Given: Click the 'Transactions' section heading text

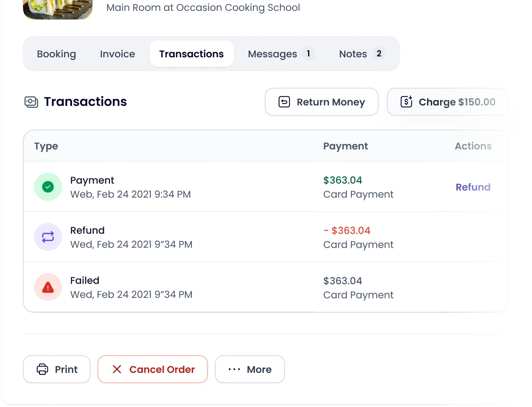Looking at the screenshot, I should pyautogui.click(x=85, y=102).
